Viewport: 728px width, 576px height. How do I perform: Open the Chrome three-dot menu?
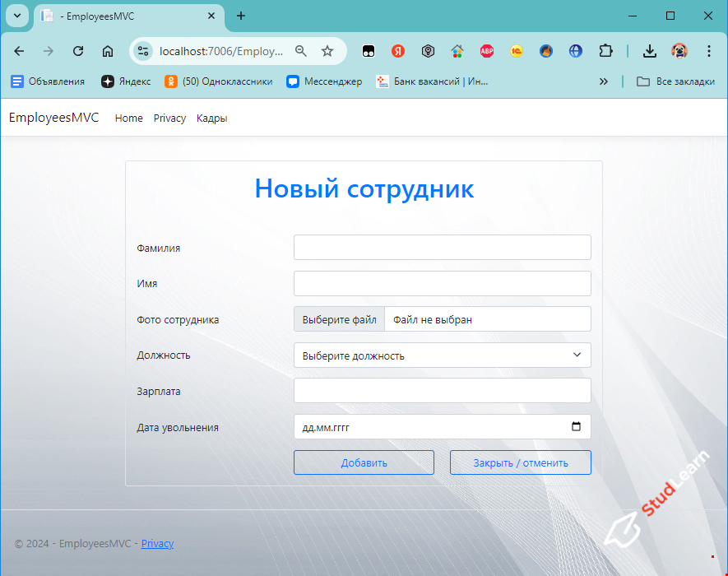(709, 51)
